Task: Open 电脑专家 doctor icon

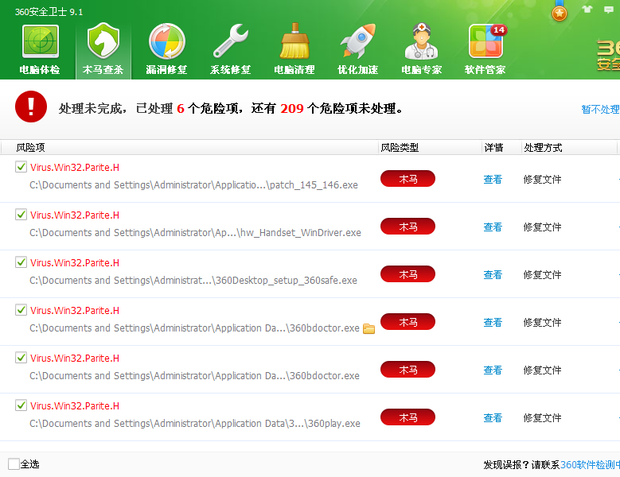Action: pos(421,44)
